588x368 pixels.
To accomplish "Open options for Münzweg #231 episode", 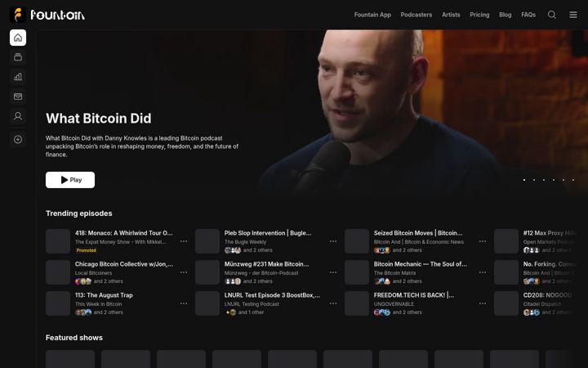I will [x=333, y=272].
